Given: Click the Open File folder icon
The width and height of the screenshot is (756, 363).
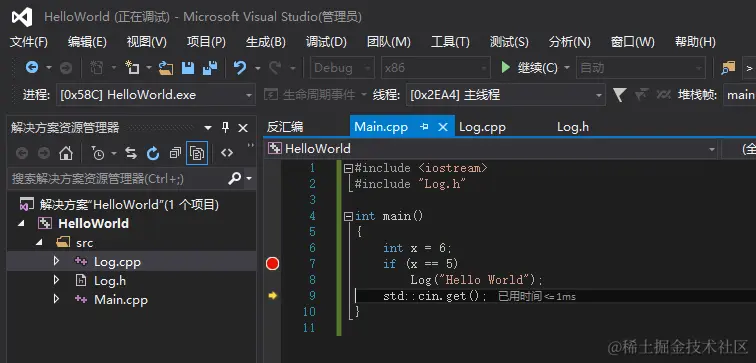Looking at the screenshot, I should (x=166, y=68).
